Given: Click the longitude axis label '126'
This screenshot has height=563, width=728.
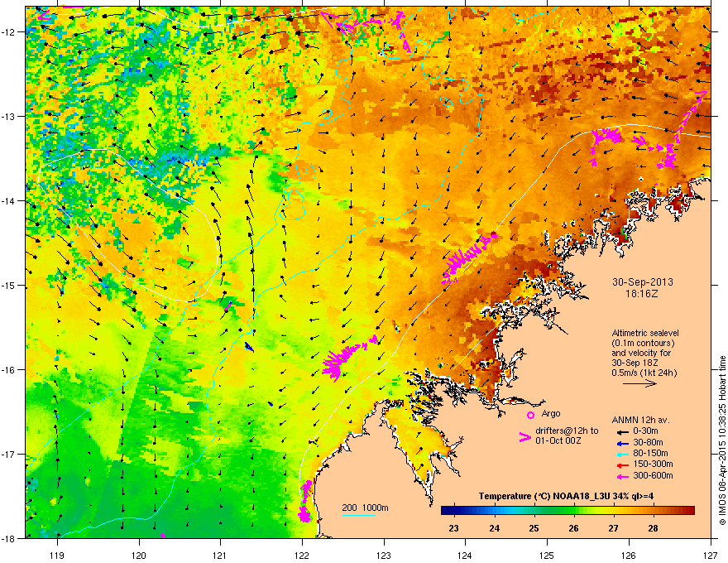Looking at the screenshot, I should (x=629, y=555).
